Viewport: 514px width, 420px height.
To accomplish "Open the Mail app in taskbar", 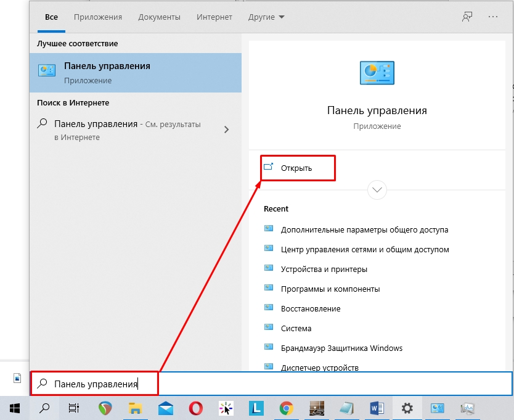I will click(166, 408).
